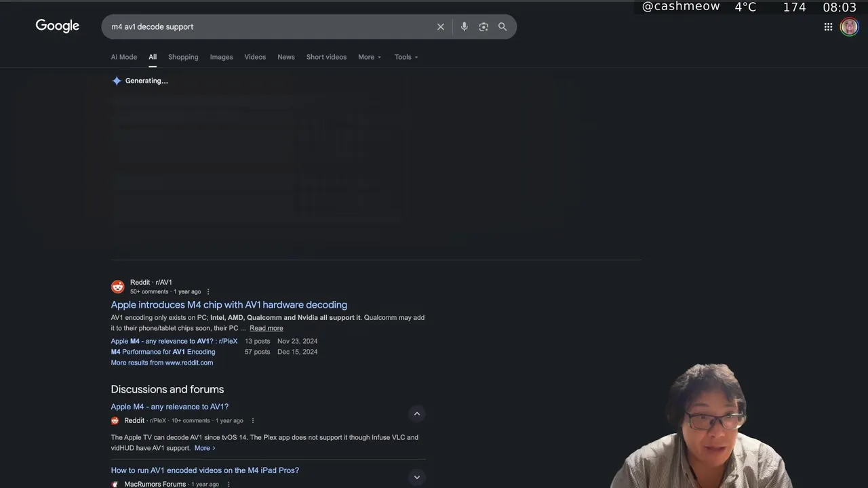Clear the search query with the X icon

tap(441, 27)
